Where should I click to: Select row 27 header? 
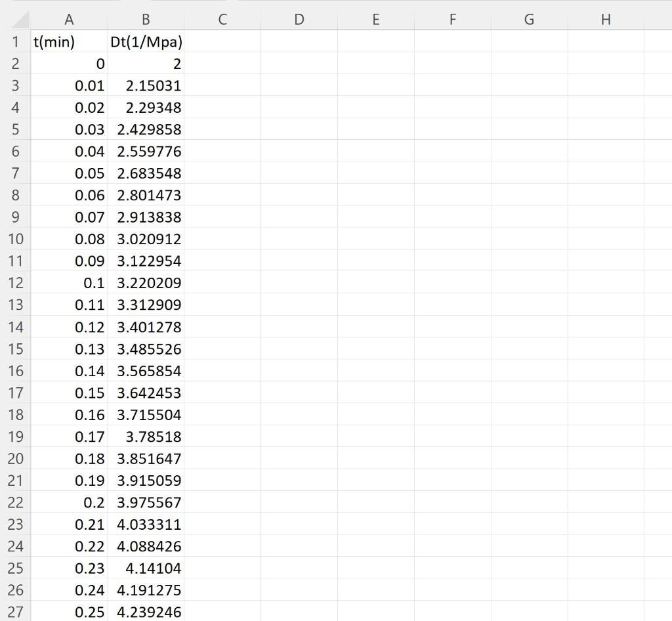pos(14,612)
